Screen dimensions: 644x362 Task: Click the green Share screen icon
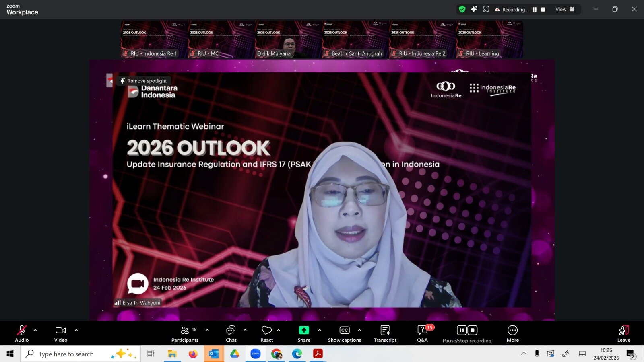click(304, 331)
